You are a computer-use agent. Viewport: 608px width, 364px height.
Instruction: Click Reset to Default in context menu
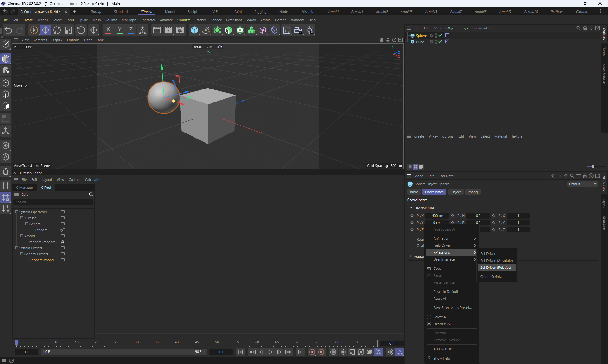[x=446, y=292]
